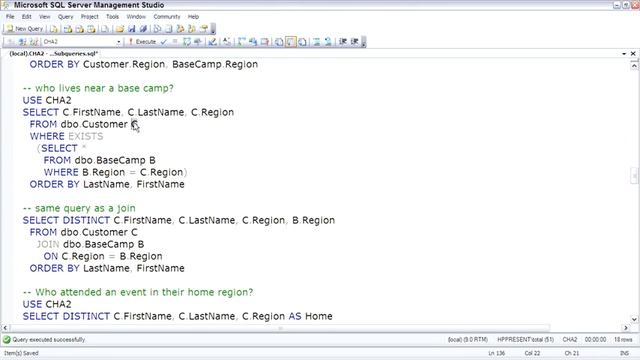Screen dimensions: 640x360
Task: Switch to Results to File
Action: (x=302, y=42)
